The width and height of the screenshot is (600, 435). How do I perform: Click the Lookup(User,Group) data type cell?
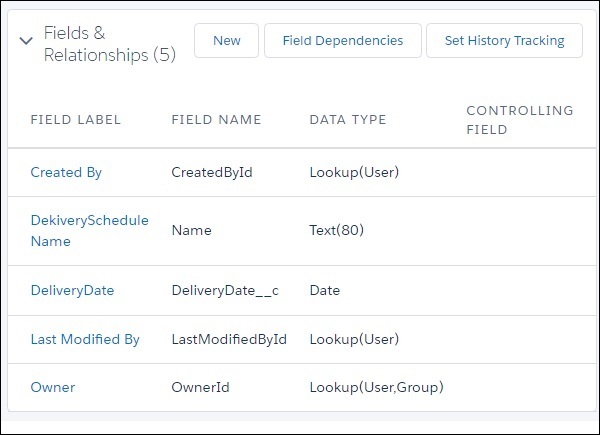tap(376, 387)
